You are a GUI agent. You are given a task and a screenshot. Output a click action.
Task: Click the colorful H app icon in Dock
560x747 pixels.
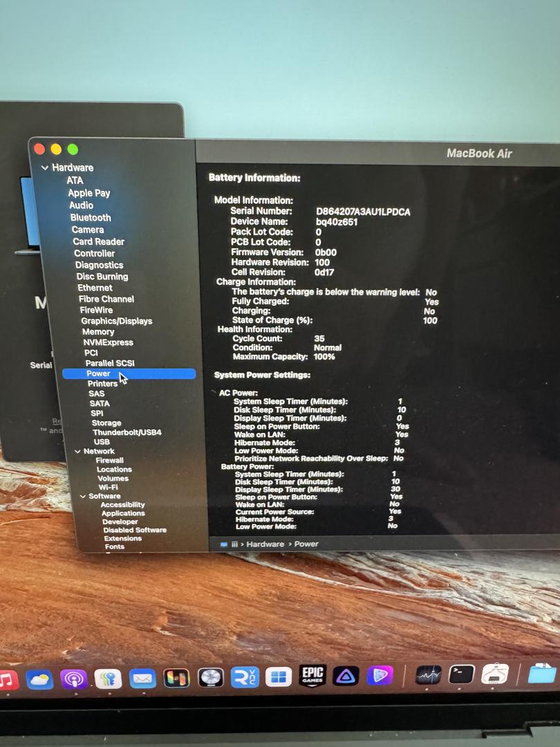(176, 678)
